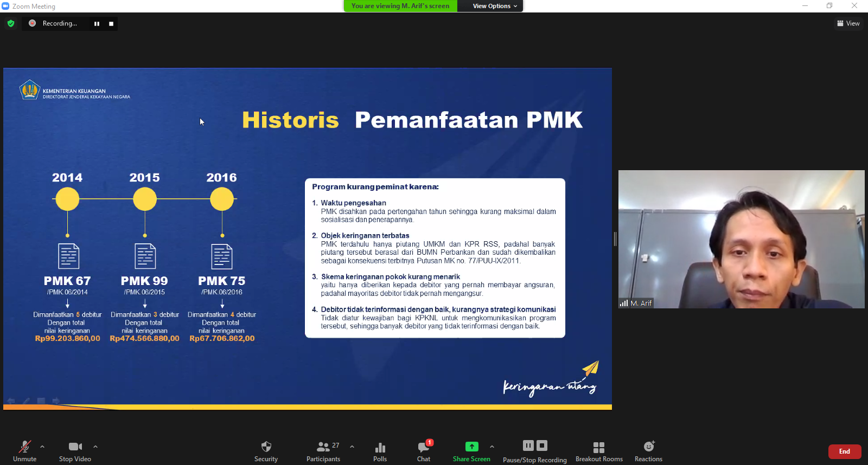Expand audio options arrow next to Unmute
The height and width of the screenshot is (465, 868).
(42, 447)
